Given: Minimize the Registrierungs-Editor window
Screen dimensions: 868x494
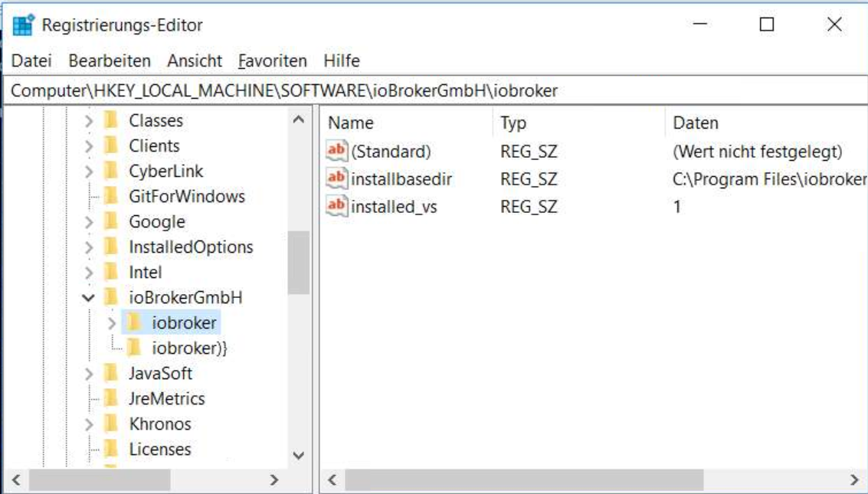Looking at the screenshot, I should tap(699, 25).
